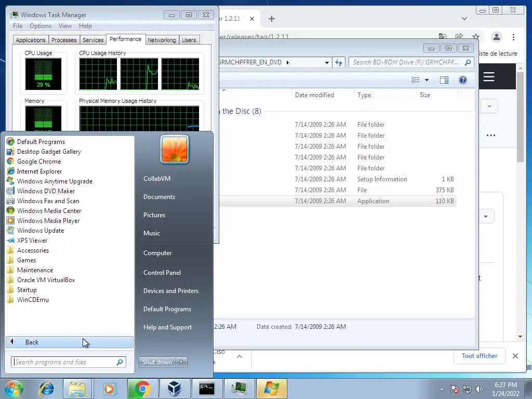Sort by Date modified column header

click(x=314, y=95)
